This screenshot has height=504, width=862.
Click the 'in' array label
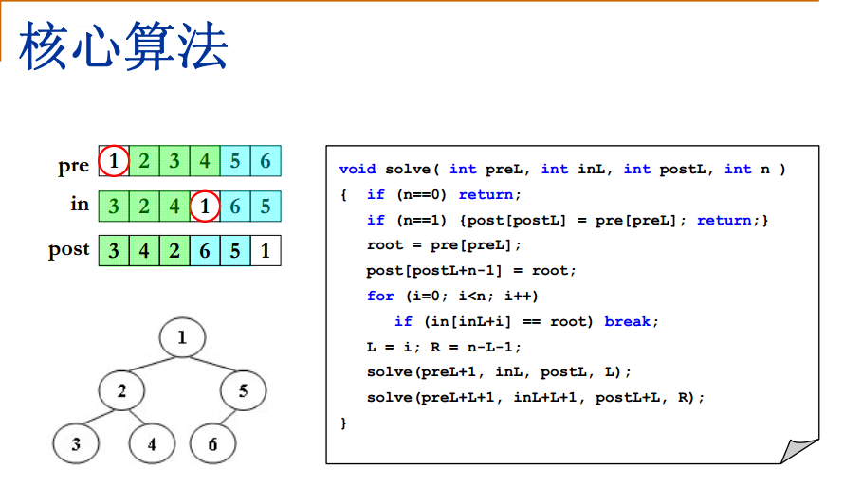pos(80,205)
